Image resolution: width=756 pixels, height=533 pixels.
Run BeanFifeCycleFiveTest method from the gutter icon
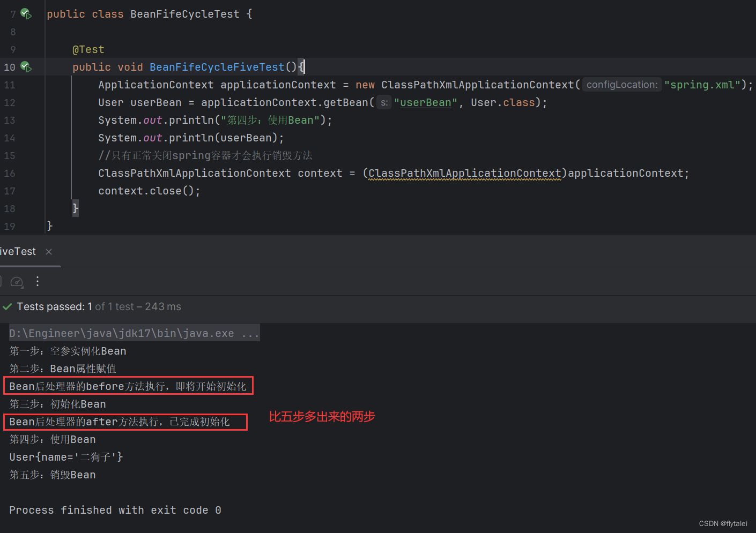click(x=26, y=67)
